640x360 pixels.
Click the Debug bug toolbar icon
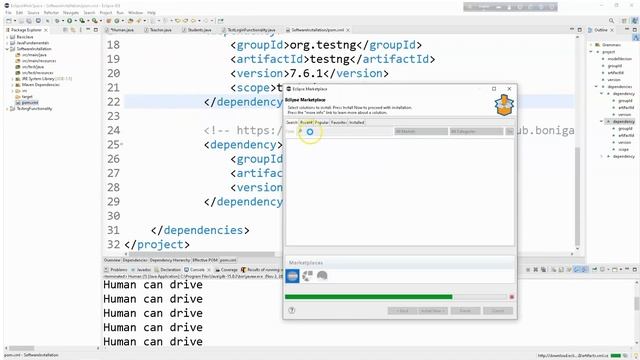click(57, 20)
